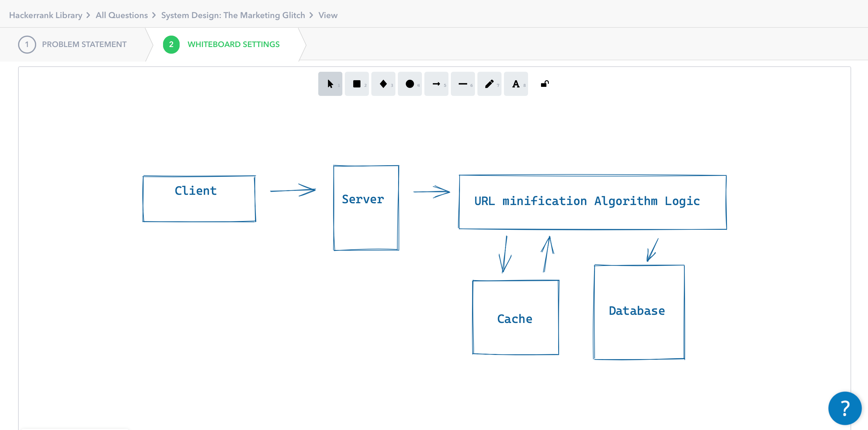
Task: Open the Whiteboard Settings step
Action: [x=234, y=44]
